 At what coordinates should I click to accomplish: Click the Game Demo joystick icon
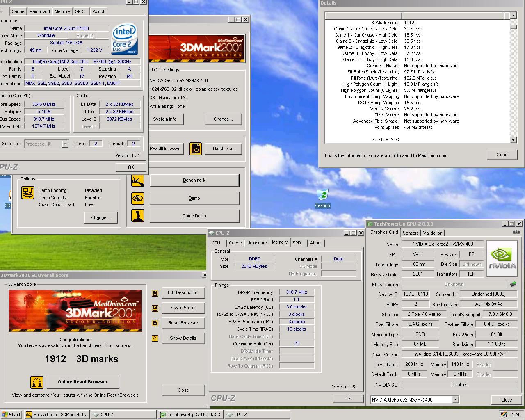pos(138,216)
